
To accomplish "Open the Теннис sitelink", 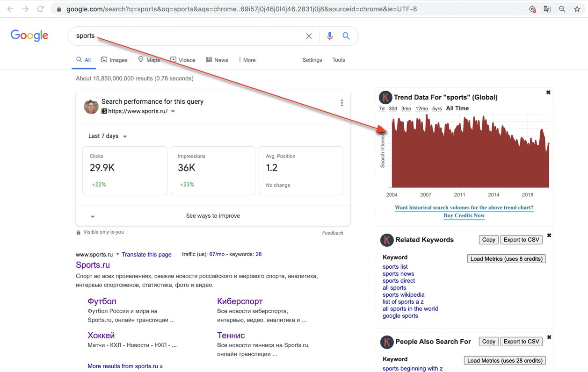I will pyautogui.click(x=231, y=336).
